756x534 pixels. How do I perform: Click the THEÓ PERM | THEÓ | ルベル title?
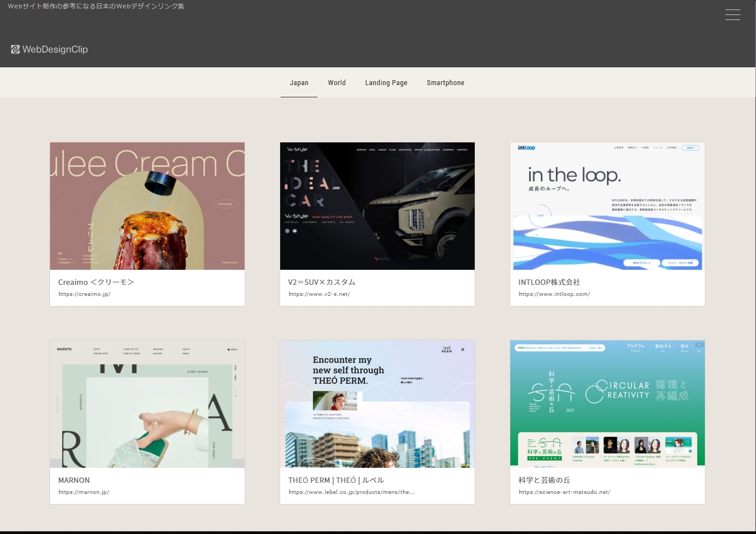[336, 480]
